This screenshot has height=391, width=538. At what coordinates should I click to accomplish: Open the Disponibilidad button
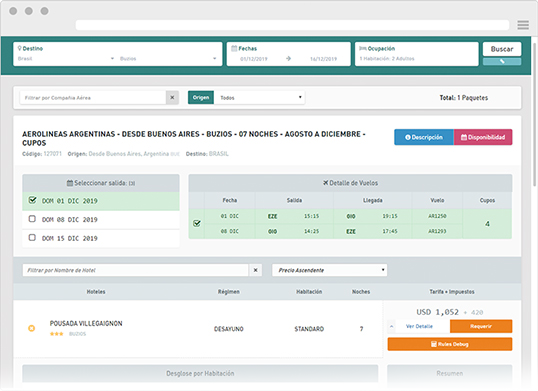pyautogui.click(x=483, y=137)
